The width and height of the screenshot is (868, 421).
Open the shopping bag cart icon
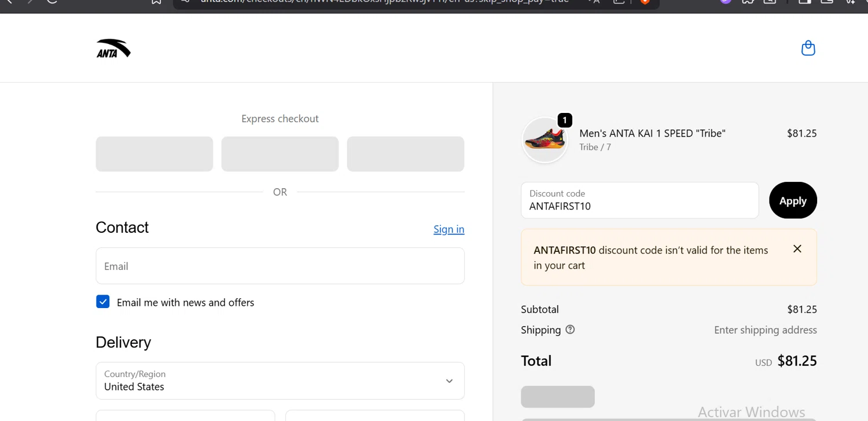(808, 48)
